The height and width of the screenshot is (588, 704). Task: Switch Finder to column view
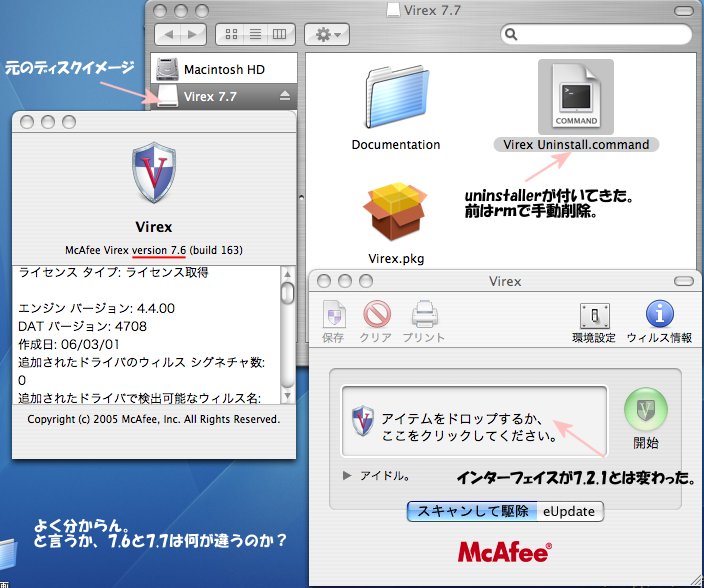point(280,35)
